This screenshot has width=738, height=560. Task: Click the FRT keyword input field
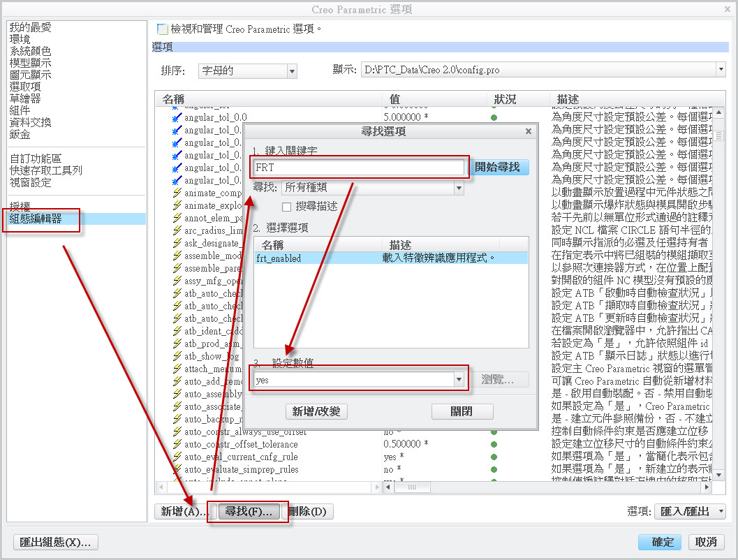[359, 168]
